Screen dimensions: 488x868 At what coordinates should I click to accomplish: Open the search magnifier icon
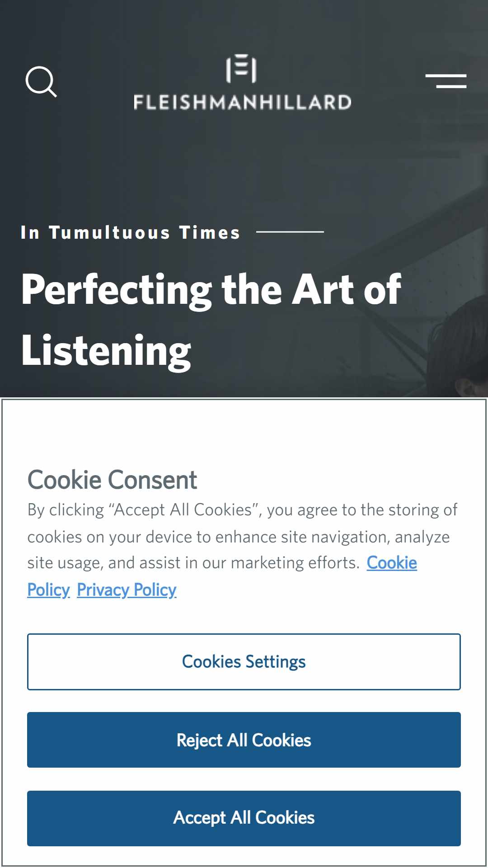click(x=41, y=82)
